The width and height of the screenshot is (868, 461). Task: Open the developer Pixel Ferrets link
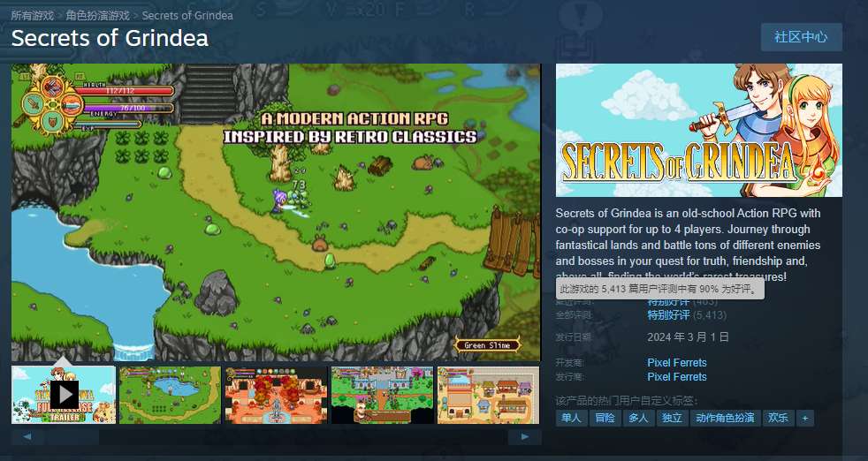point(677,362)
